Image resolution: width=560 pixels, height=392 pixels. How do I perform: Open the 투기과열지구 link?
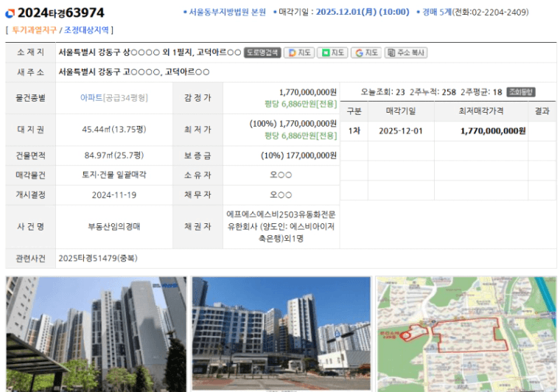(x=35, y=30)
